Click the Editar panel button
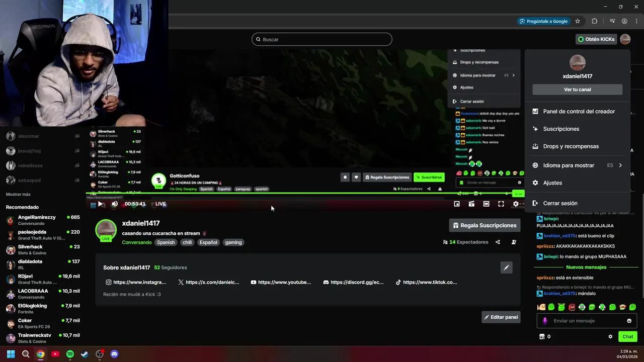 coord(501,317)
